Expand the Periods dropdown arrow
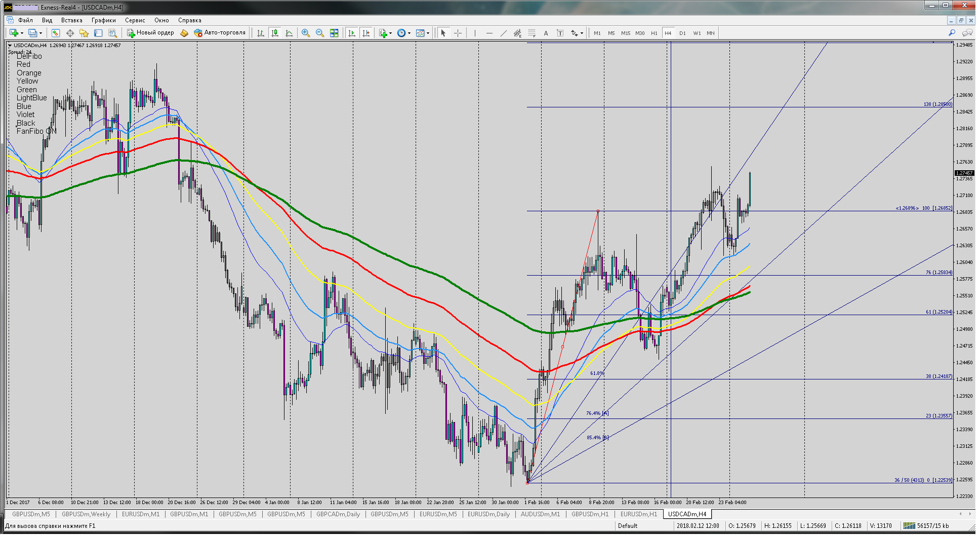This screenshot has height=535, width=980. 409,33
